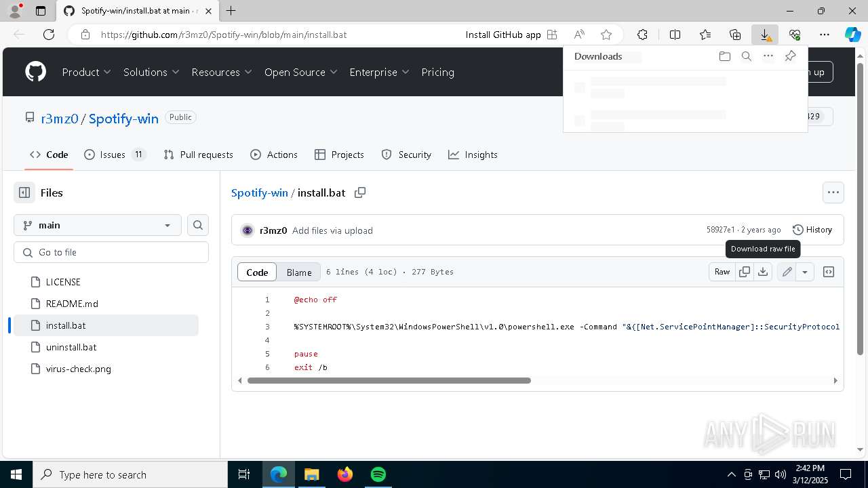This screenshot has width=868, height=488.
Task: Open Collections icon in toolbar
Action: pyautogui.click(x=735, y=35)
